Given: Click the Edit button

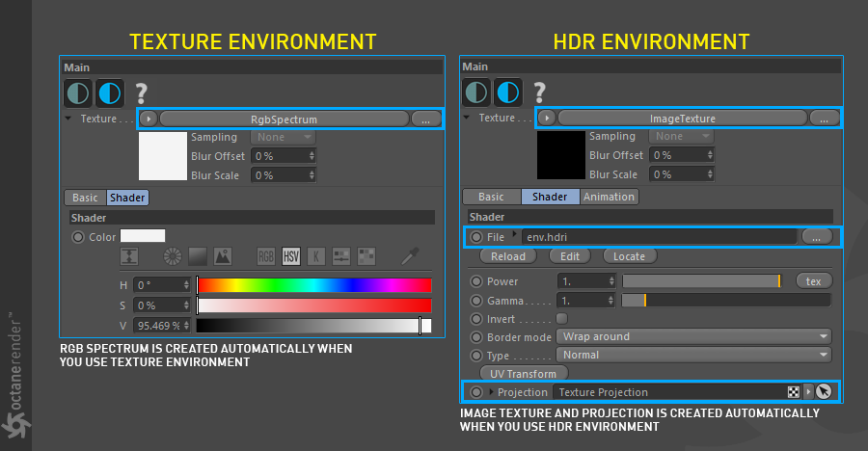Looking at the screenshot, I should coord(570,256).
